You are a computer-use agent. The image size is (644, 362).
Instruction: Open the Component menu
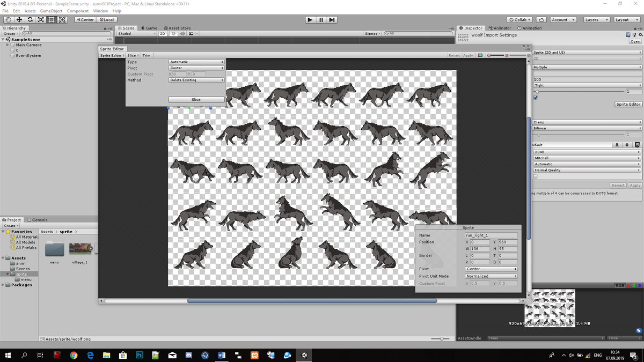click(x=78, y=11)
